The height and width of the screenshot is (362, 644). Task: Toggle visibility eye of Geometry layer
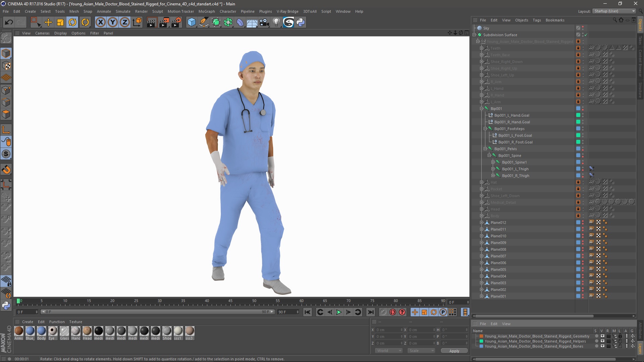tap(602, 336)
